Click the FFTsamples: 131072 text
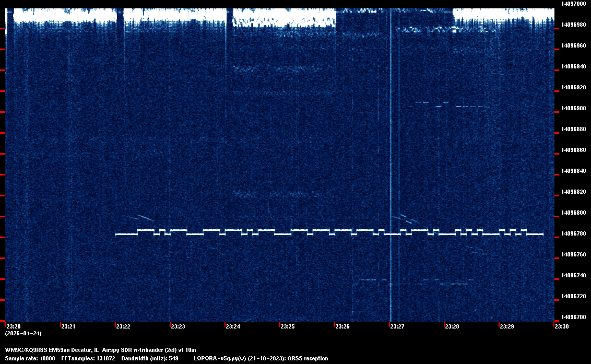The width and height of the screenshot is (591, 364). point(88,358)
